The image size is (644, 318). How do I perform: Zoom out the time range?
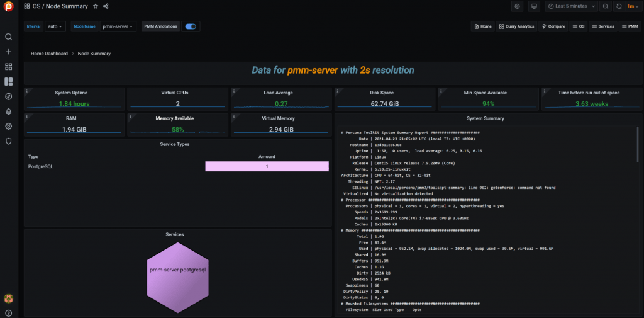[605, 6]
